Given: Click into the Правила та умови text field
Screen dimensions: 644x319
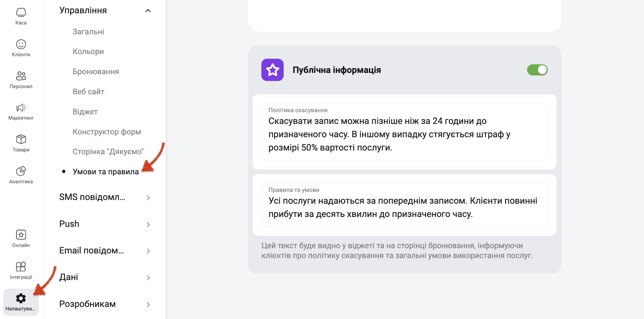Looking at the screenshot, I should tap(405, 205).
